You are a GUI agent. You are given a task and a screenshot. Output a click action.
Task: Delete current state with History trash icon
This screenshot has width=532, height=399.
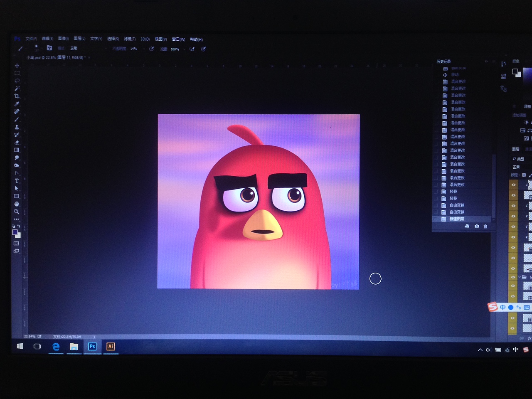[485, 226]
